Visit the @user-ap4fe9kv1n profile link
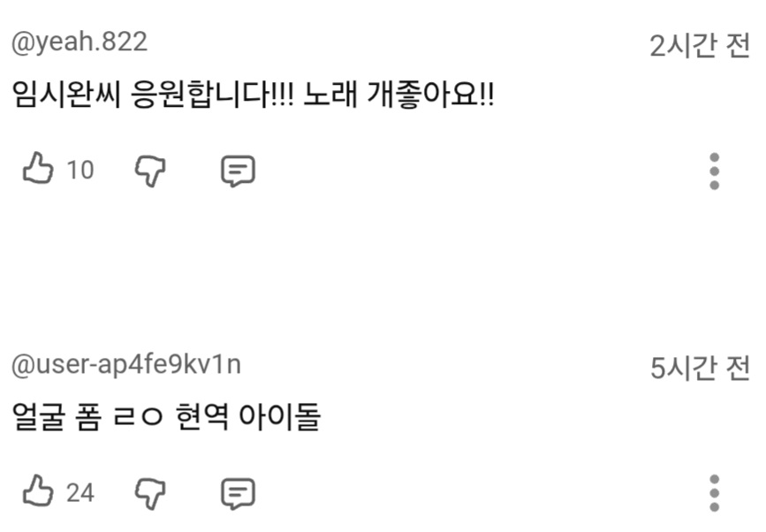 pyautogui.click(x=125, y=364)
